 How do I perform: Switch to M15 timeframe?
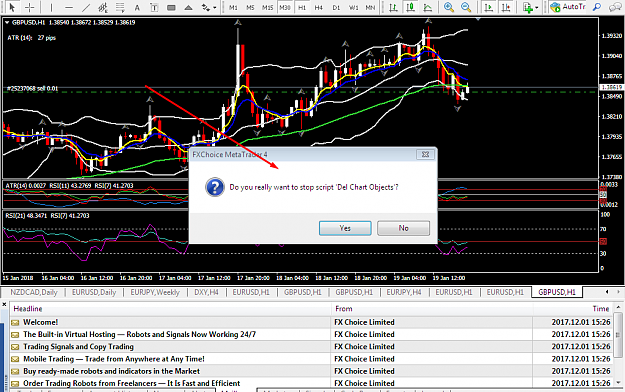click(267, 7)
